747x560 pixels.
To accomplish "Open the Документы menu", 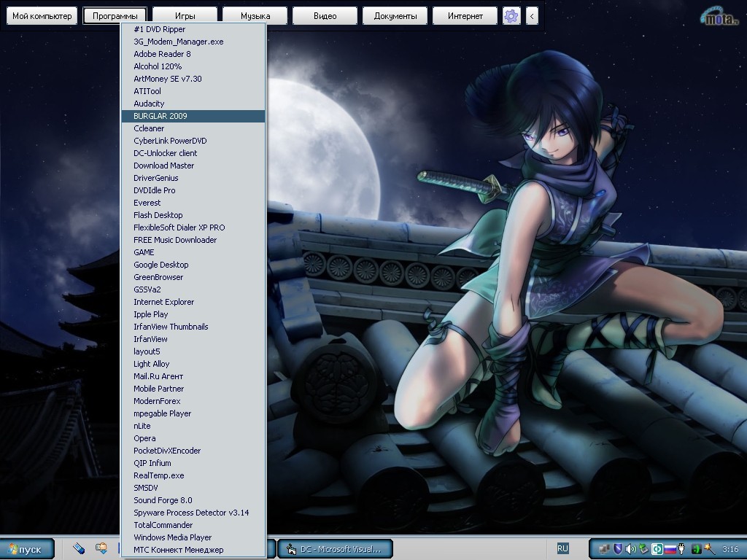I will click(x=395, y=16).
